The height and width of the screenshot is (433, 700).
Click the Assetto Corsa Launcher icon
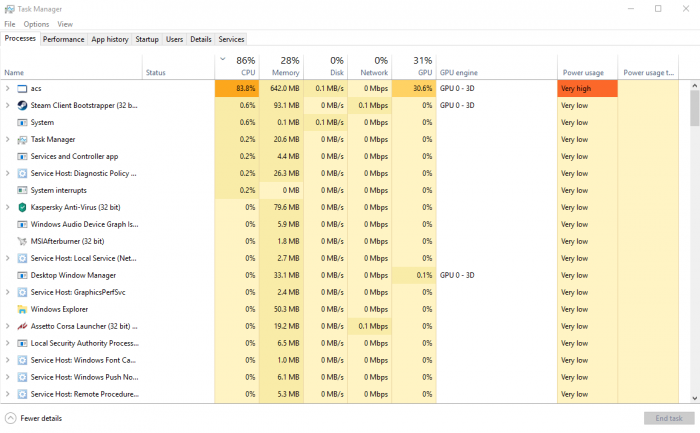tap(22, 326)
